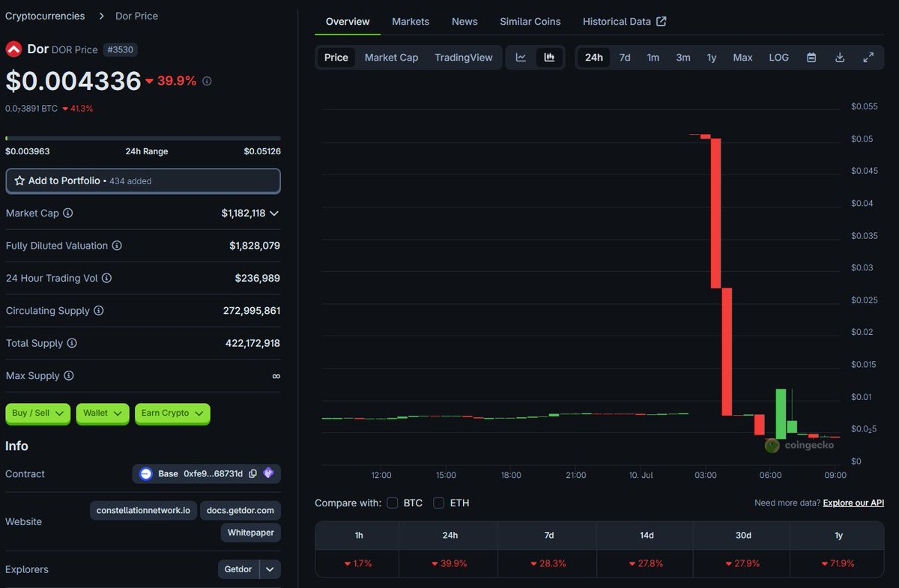899x588 pixels.
Task: Switch chart to Market Cap mode
Action: (x=392, y=58)
